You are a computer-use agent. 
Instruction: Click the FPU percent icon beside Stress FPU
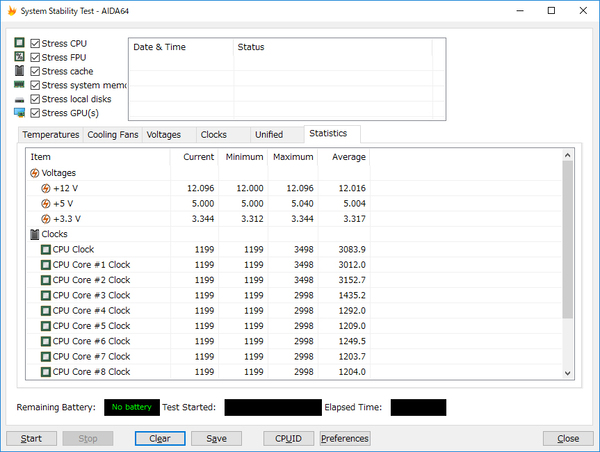pyautogui.click(x=20, y=56)
